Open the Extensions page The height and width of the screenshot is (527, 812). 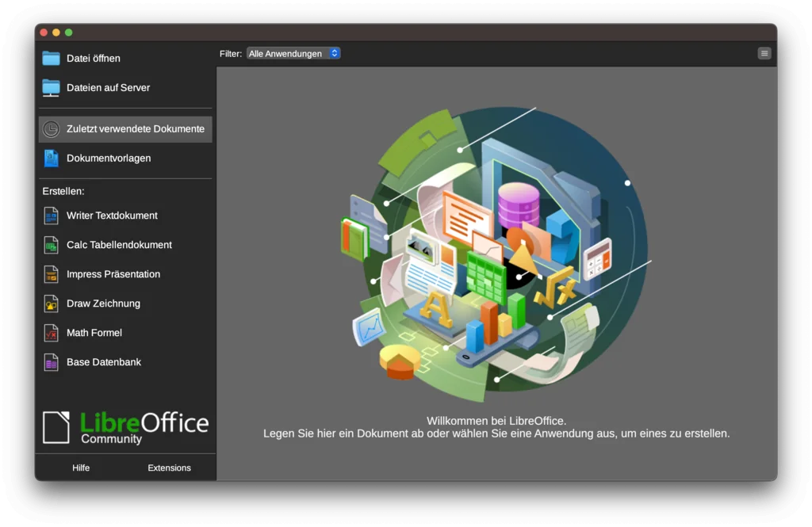[x=169, y=468]
